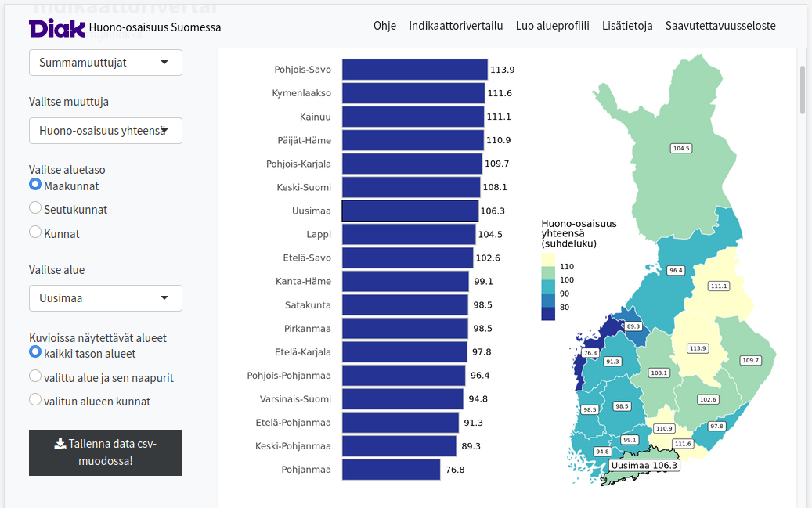Open the Summamuuttujat dropdown
The height and width of the screenshot is (508, 812).
[x=106, y=63]
